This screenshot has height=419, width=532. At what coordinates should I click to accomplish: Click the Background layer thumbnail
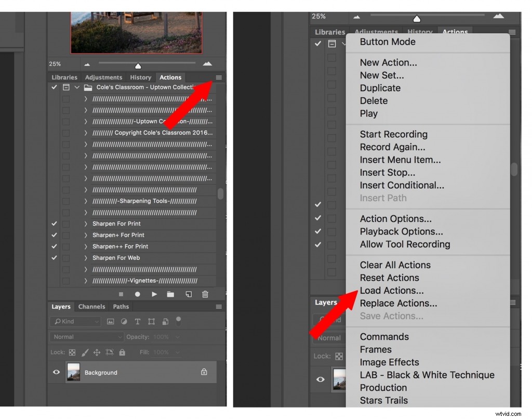click(73, 372)
